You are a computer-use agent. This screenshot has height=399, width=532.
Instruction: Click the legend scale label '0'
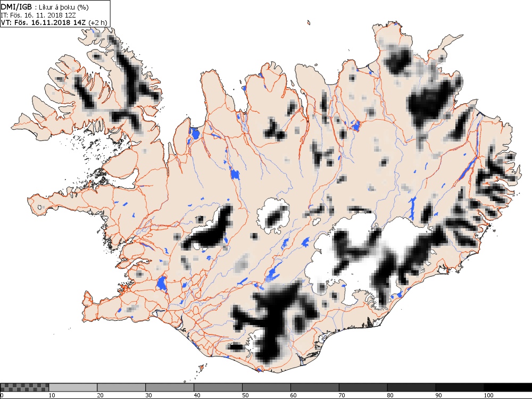[2, 395]
